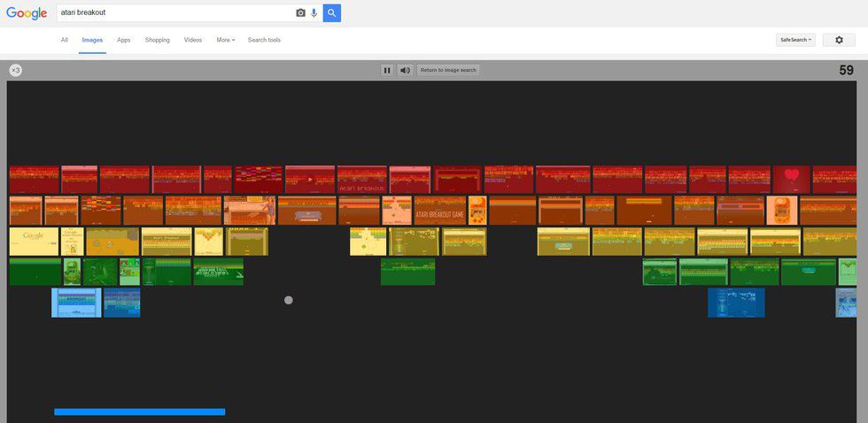Expand the More search categories menu

coord(225,40)
